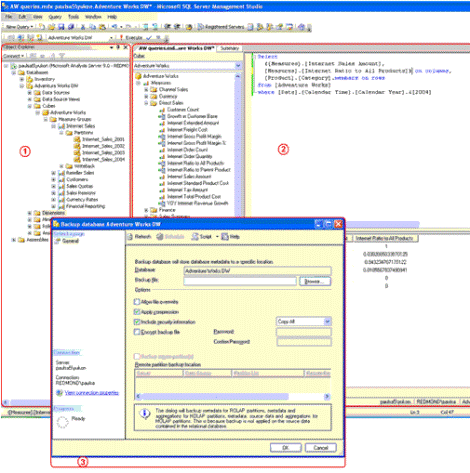
Task: Click the Open File folder icon in toolbar
Action: (x=51, y=27)
